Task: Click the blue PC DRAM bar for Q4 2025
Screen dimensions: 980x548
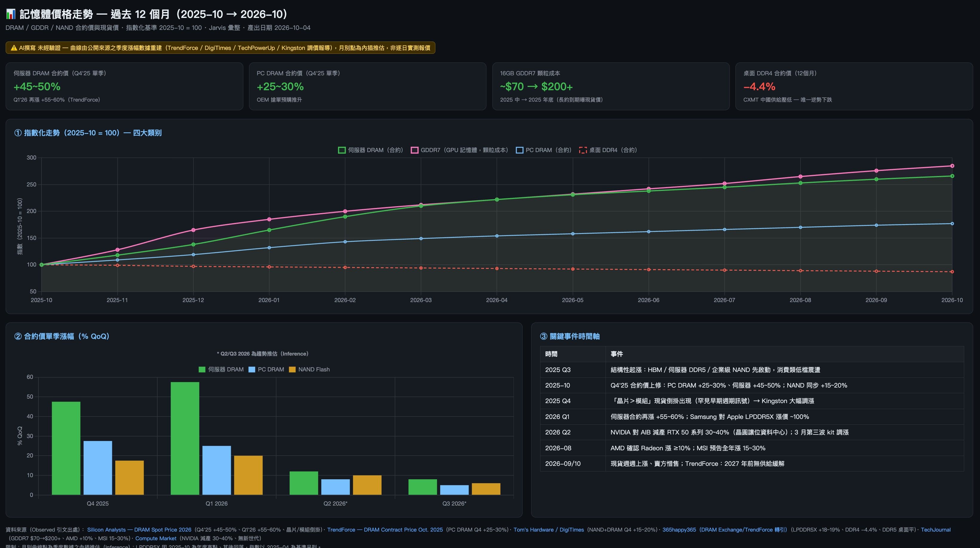Action: pyautogui.click(x=98, y=468)
